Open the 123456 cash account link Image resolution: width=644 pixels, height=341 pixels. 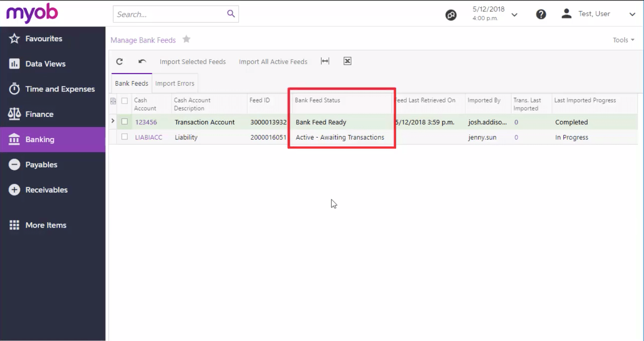point(144,121)
